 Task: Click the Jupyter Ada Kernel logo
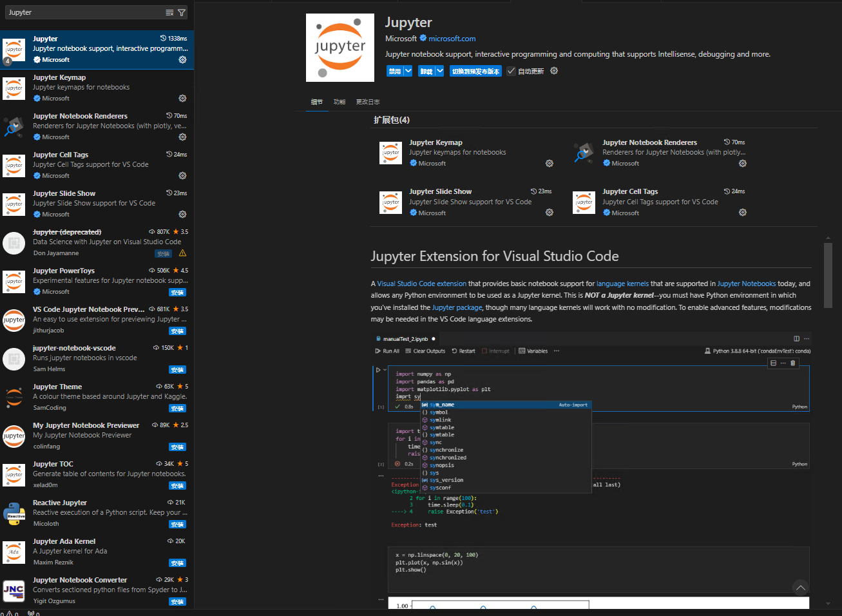pos(14,552)
